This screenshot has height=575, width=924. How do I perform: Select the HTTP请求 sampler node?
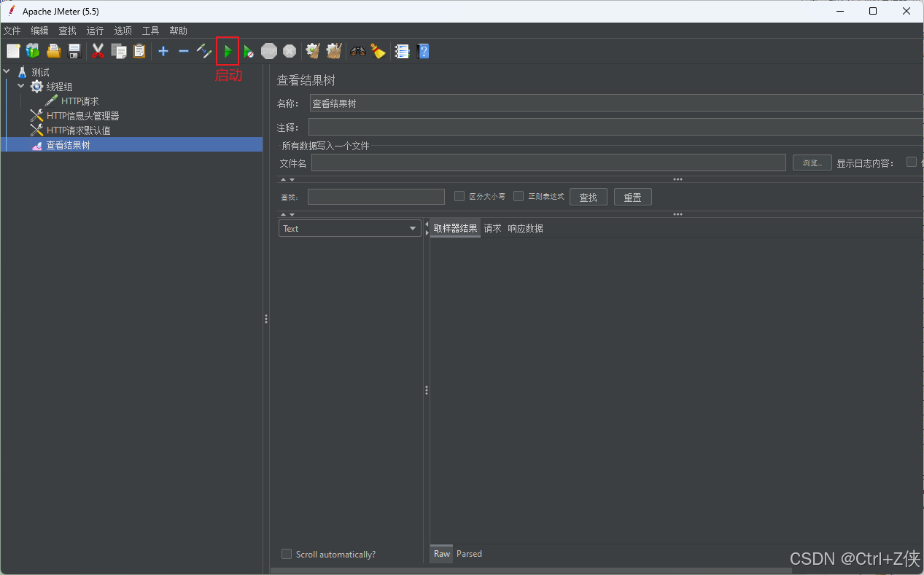click(x=79, y=101)
